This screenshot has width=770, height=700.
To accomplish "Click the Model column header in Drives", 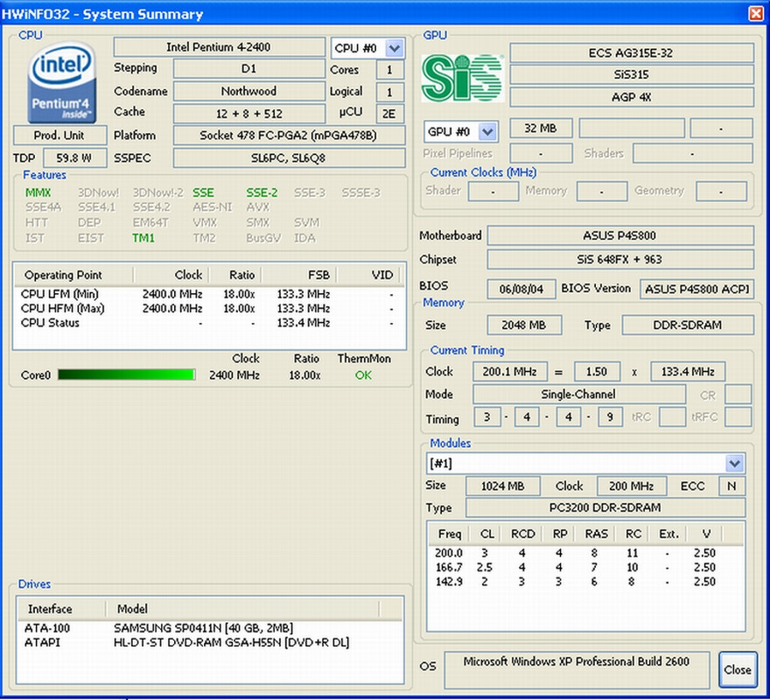I will [x=242, y=609].
